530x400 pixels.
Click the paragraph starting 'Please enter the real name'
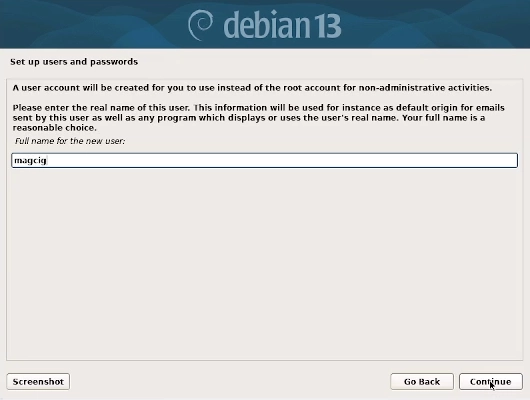click(259, 118)
